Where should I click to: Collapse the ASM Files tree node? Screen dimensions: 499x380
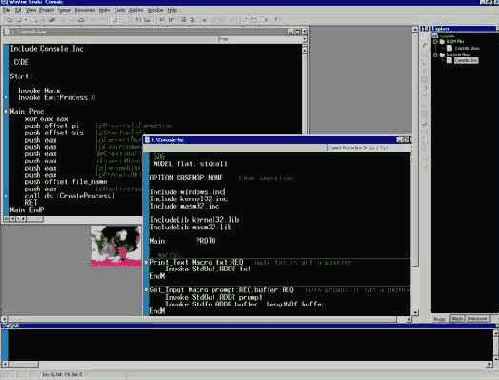[435, 42]
